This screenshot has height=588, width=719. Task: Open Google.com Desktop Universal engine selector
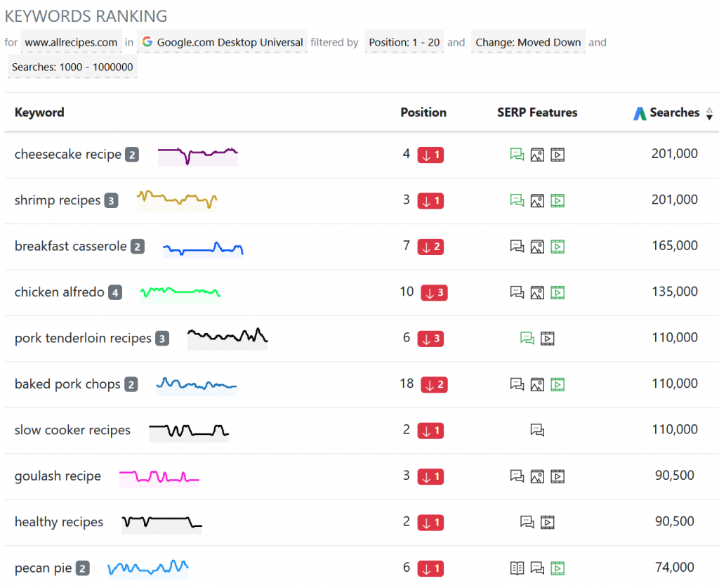tap(222, 42)
